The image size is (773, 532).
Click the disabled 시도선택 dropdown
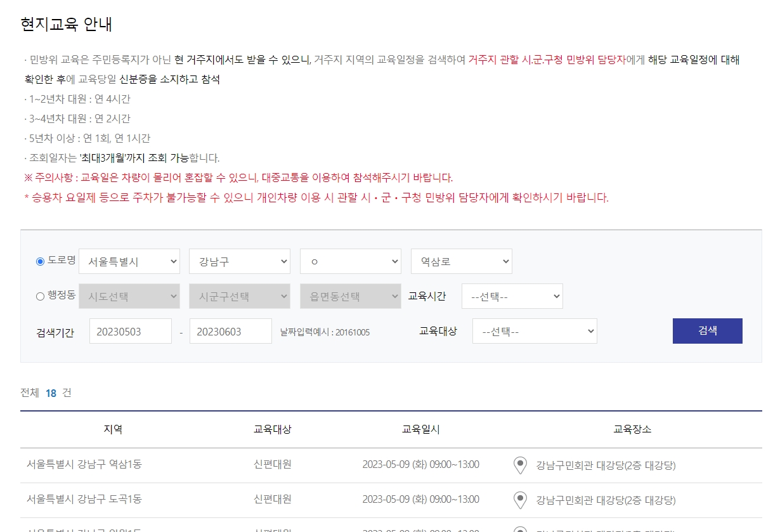pos(129,296)
